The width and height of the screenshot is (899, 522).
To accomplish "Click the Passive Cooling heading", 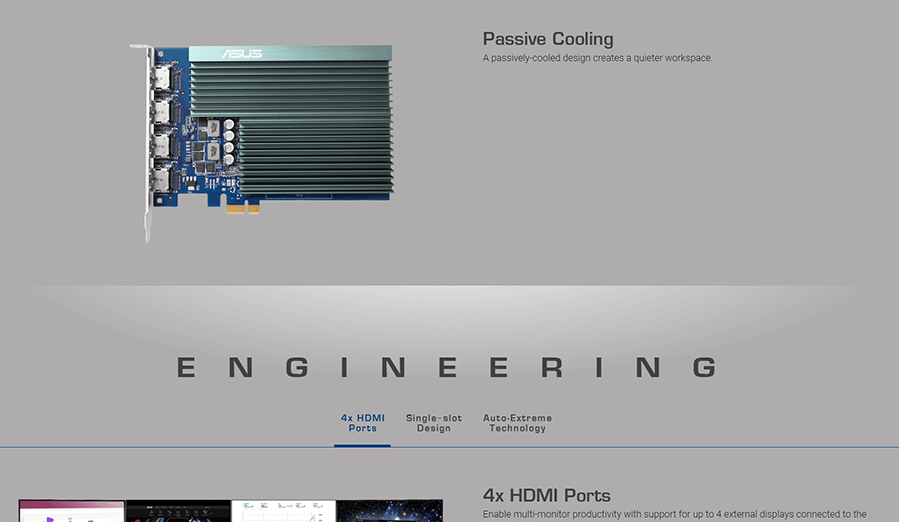I will 548,39.
